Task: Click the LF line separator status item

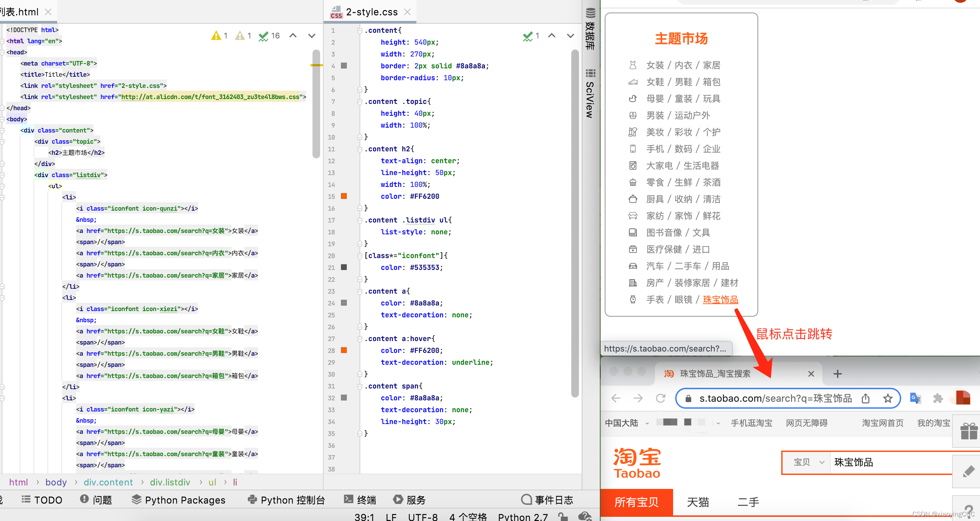Action: 391,517
